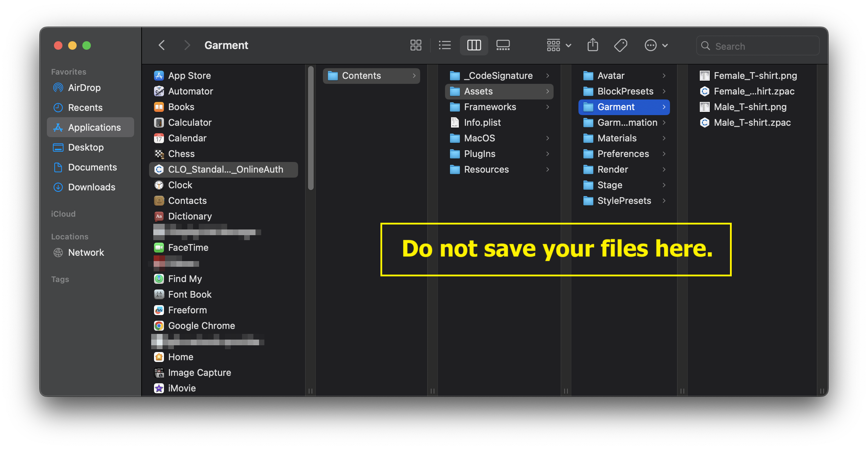Click the Calculator app icon
868x449 pixels.
[159, 123]
